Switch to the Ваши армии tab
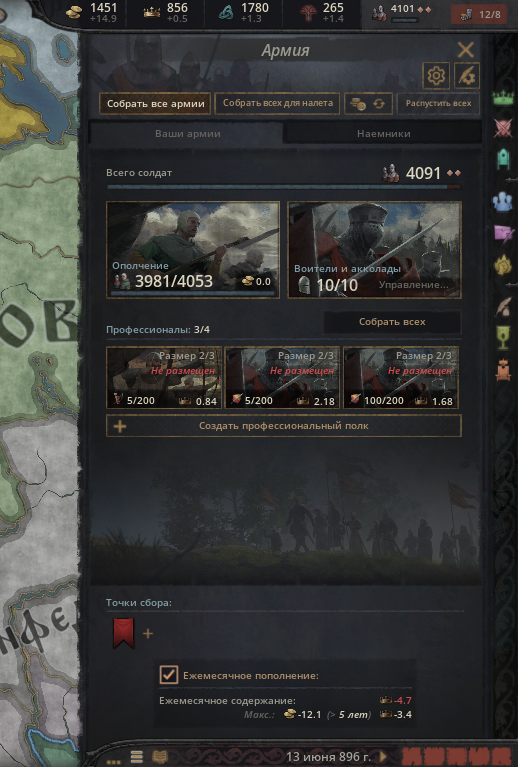 pyautogui.click(x=187, y=134)
